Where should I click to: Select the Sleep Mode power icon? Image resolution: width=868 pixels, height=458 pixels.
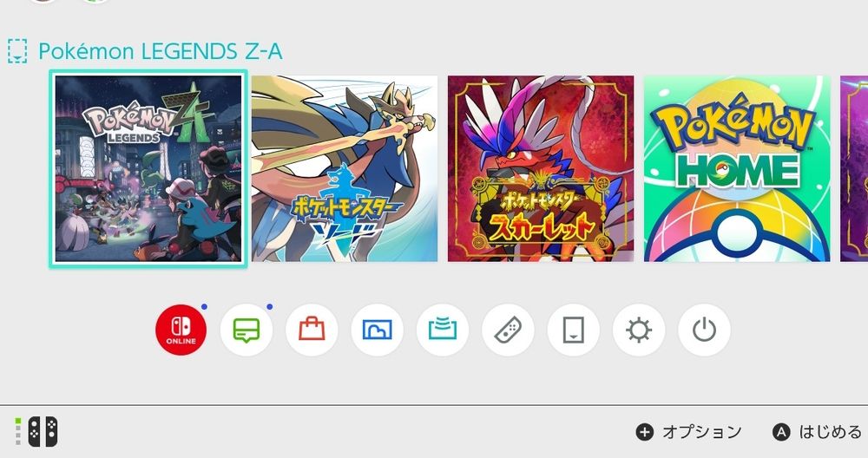[x=704, y=330]
